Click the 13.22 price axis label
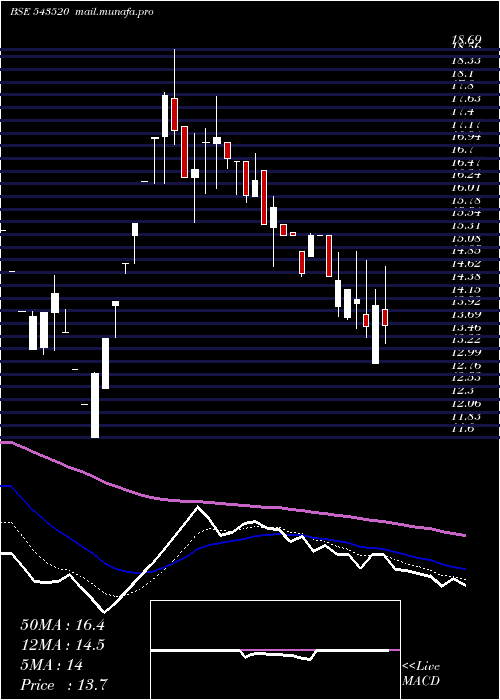This screenshot has width=500, height=700. [466, 340]
